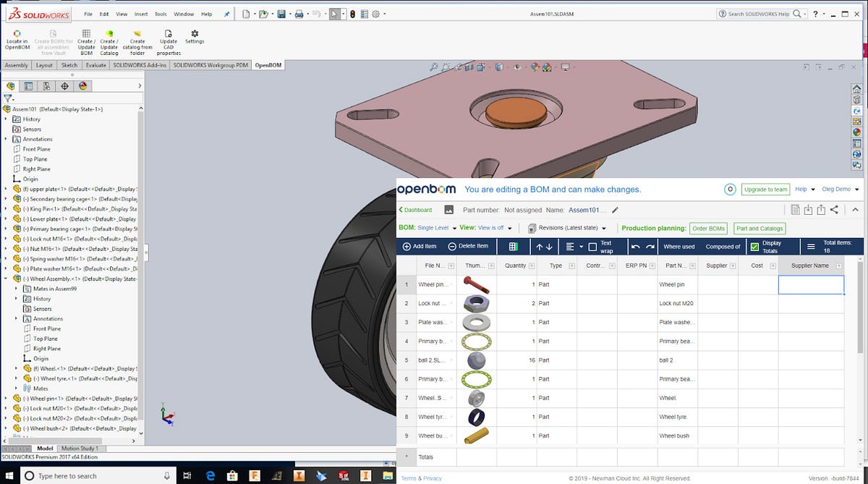Click the Add Item button
The height and width of the screenshot is (484, 868).
tap(419, 246)
